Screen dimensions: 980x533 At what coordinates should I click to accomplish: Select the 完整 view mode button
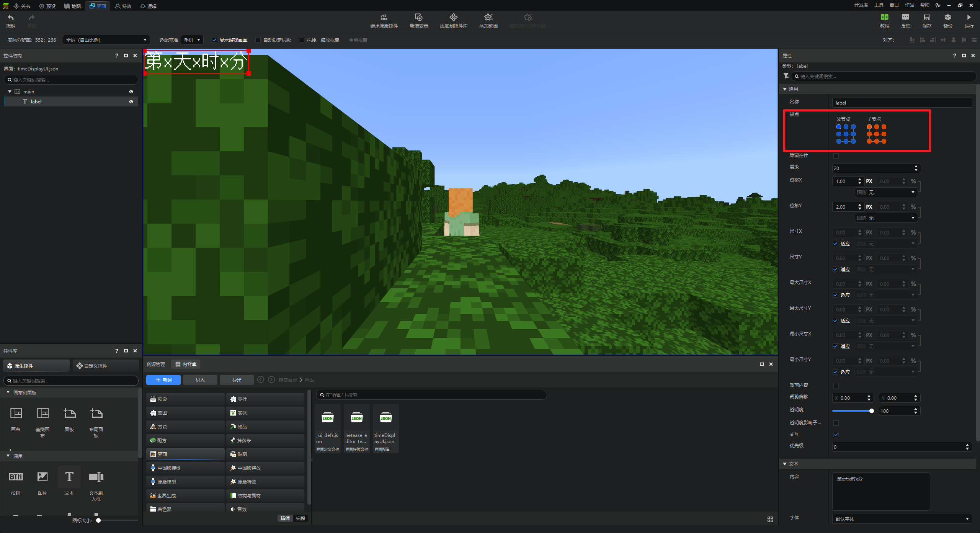301,518
